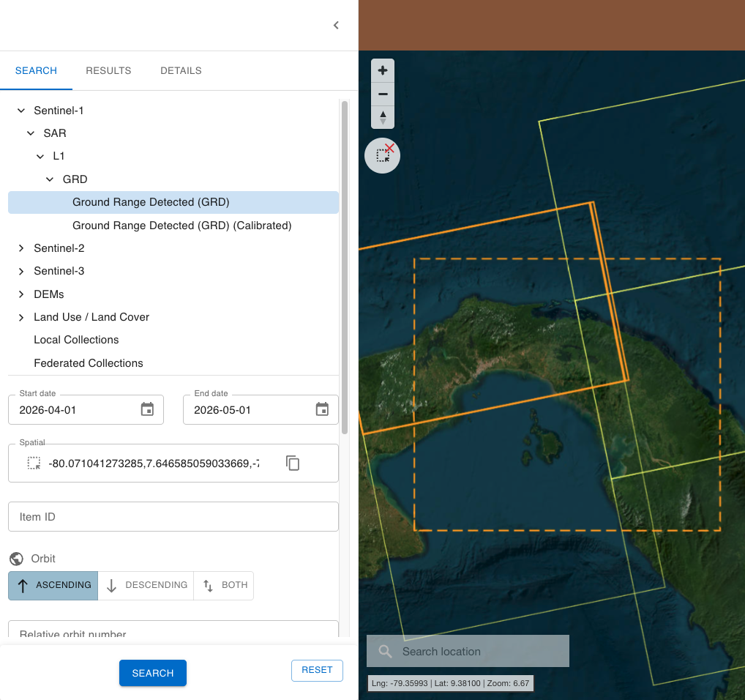This screenshot has width=745, height=700.
Task: Open the Start date calendar picker
Action: pyautogui.click(x=147, y=409)
